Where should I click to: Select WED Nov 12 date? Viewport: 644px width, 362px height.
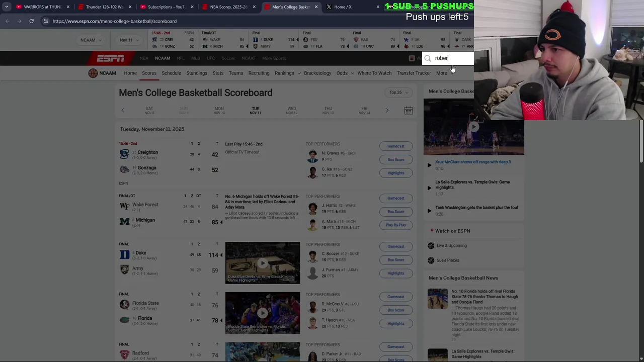(x=292, y=110)
